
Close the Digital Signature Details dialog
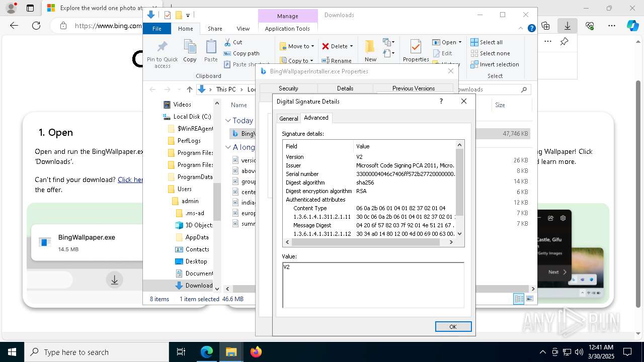tap(464, 101)
